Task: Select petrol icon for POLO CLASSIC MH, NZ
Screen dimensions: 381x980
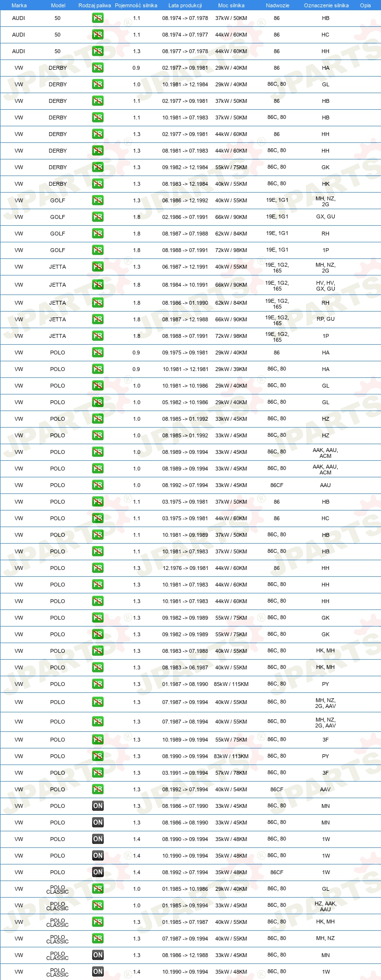Action: (x=97, y=939)
